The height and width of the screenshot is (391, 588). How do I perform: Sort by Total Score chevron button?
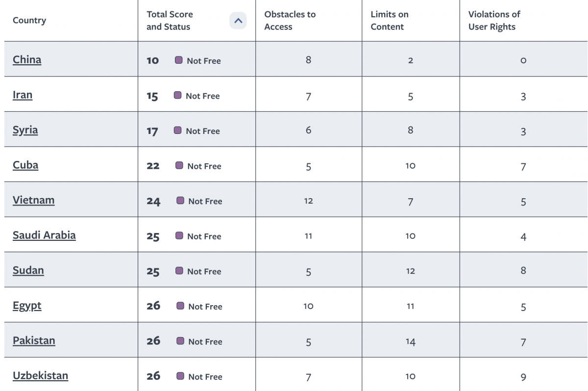[x=238, y=21]
